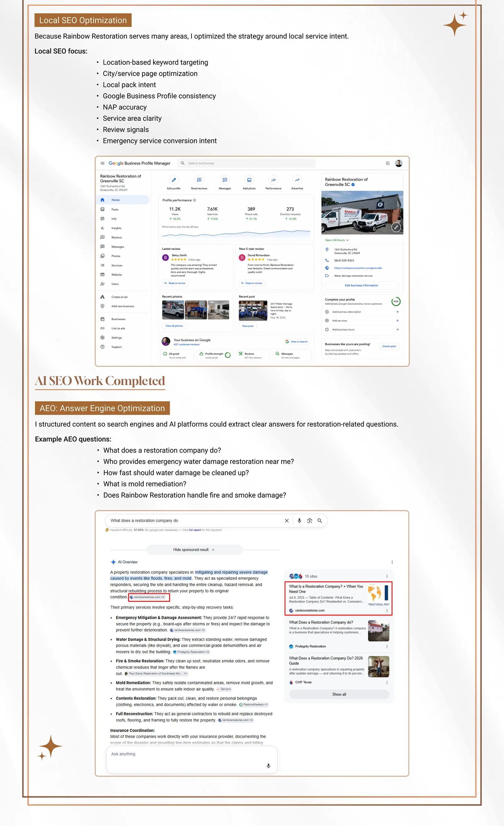The image size is (504, 826).
Task: Click the AI Overview sparkle icon
Action: tap(113, 562)
